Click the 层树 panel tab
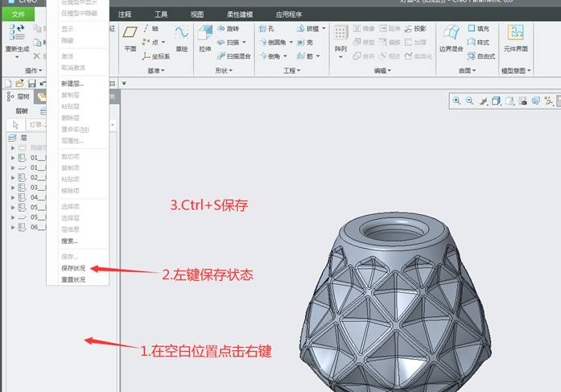 tap(19, 97)
